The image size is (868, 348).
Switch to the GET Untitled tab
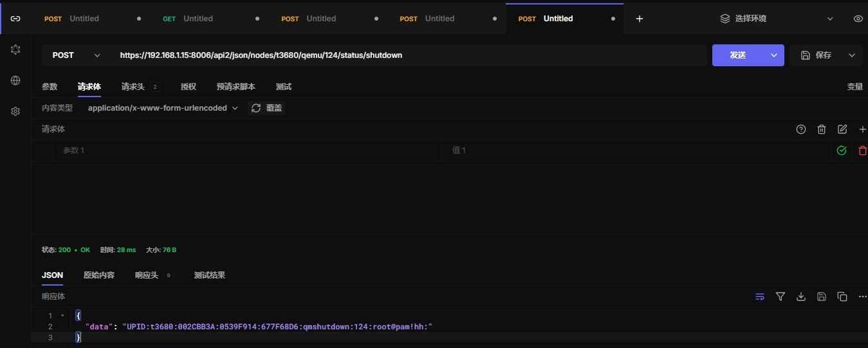(198, 19)
